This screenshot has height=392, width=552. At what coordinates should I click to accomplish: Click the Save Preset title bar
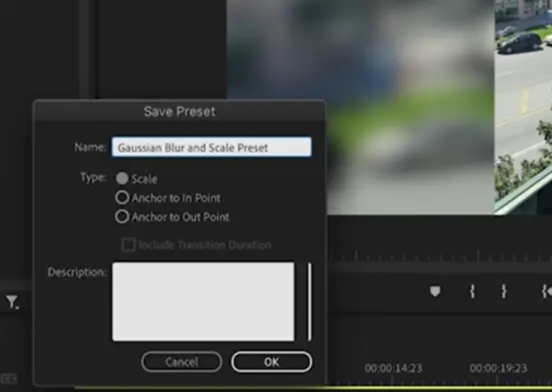coord(179,112)
